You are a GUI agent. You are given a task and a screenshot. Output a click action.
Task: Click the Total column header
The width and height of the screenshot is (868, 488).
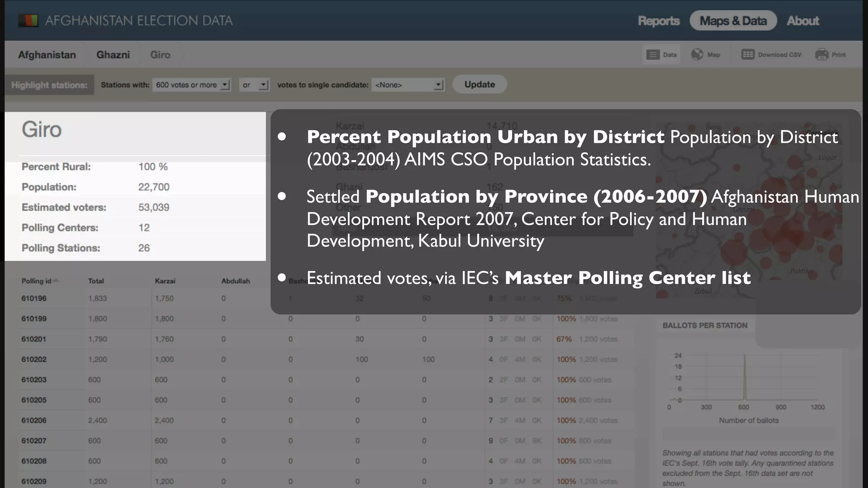point(96,281)
